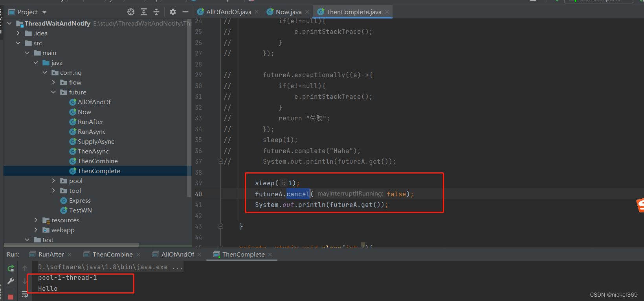Viewport: 644px width, 301px height.
Task: Click the Sogou input method icon
Action: pos(640,205)
